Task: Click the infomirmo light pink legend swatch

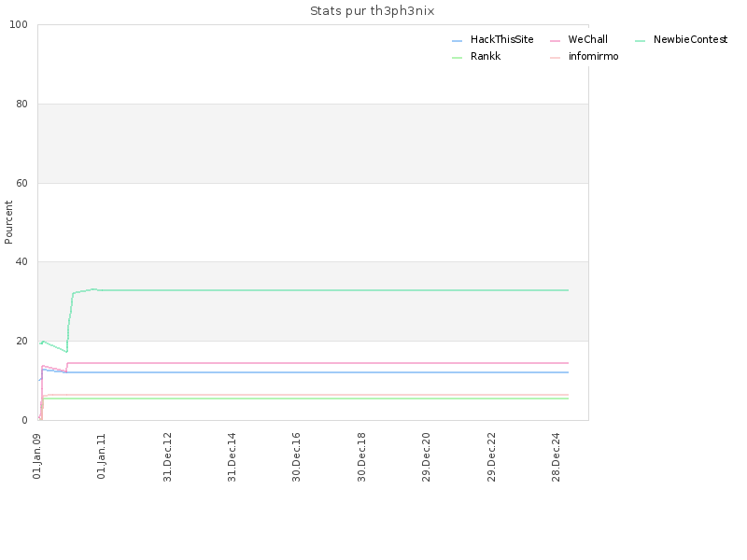Action: [555, 58]
